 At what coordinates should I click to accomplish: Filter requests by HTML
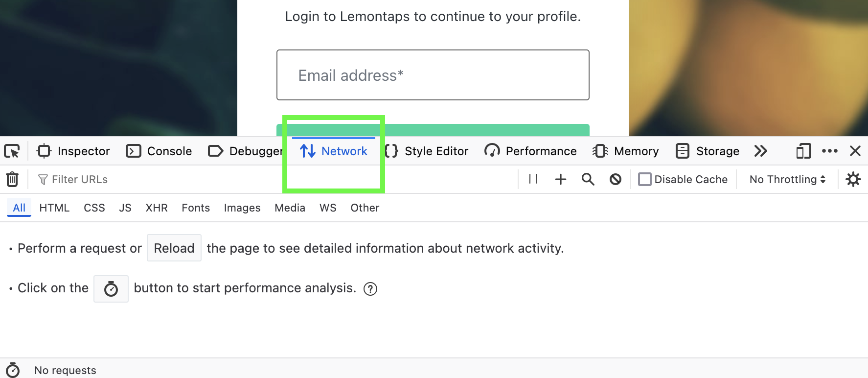click(54, 208)
